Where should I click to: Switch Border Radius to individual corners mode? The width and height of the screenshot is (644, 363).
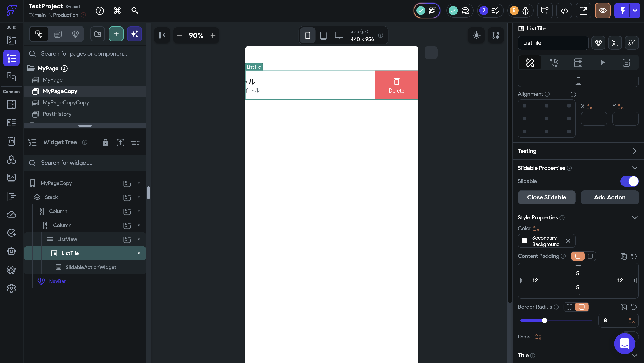pos(569,307)
